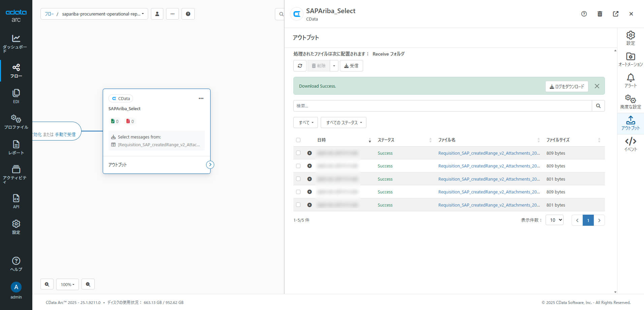Sort table by ステータス column header
This screenshot has height=310, width=644.
click(x=405, y=140)
